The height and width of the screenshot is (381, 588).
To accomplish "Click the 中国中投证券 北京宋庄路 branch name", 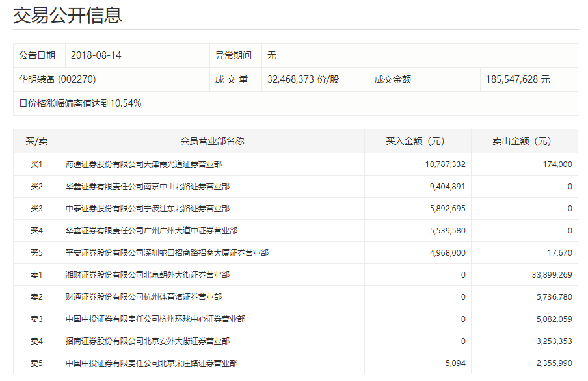I will [x=152, y=363].
